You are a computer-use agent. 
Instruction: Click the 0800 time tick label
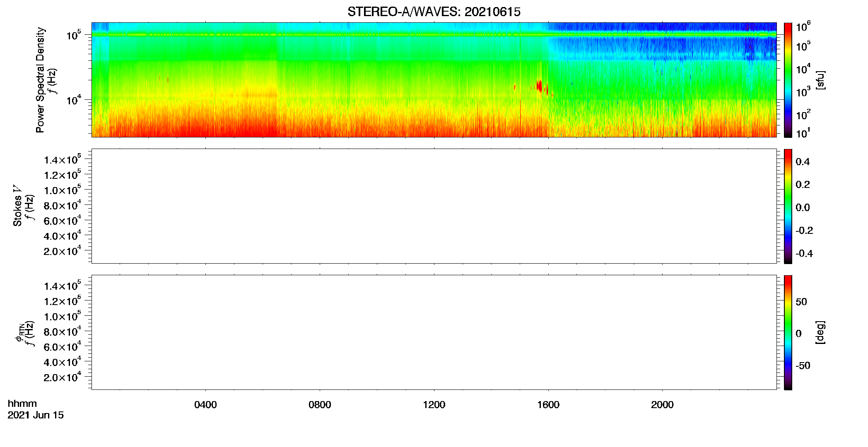point(320,405)
